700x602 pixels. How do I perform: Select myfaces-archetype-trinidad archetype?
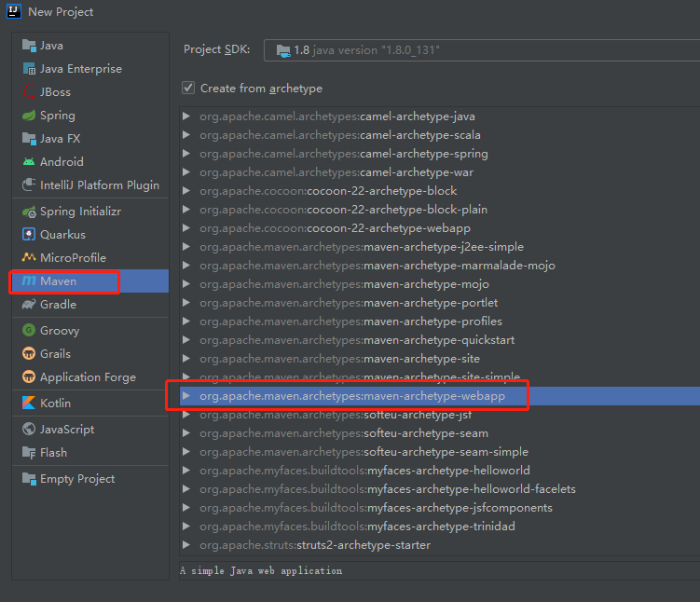pos(440,527)
